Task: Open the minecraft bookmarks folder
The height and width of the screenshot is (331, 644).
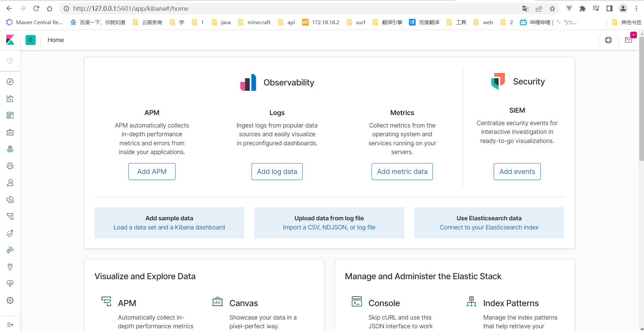Action: point(254,22)
